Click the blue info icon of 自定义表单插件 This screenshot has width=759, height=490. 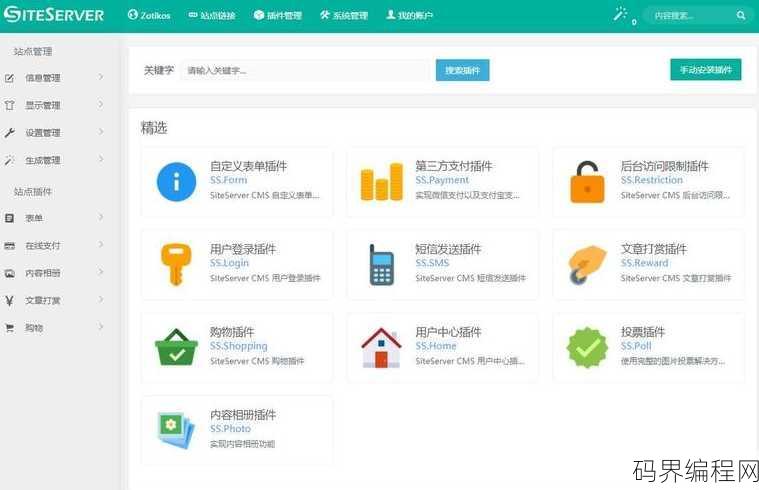[177, 182]
